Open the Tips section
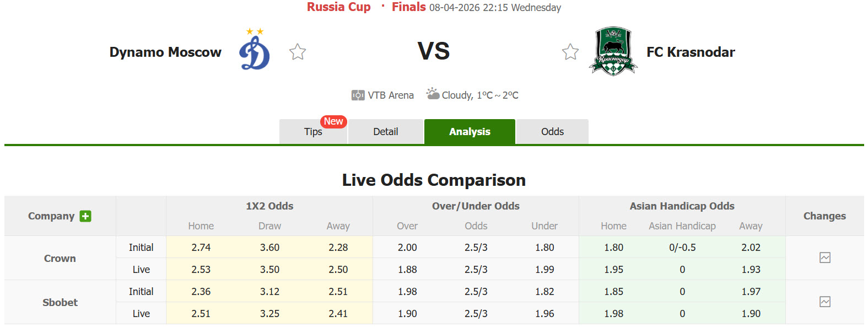The height and width of the screenshot is (327, 868). pyautogui.click(x=312, y=132)
